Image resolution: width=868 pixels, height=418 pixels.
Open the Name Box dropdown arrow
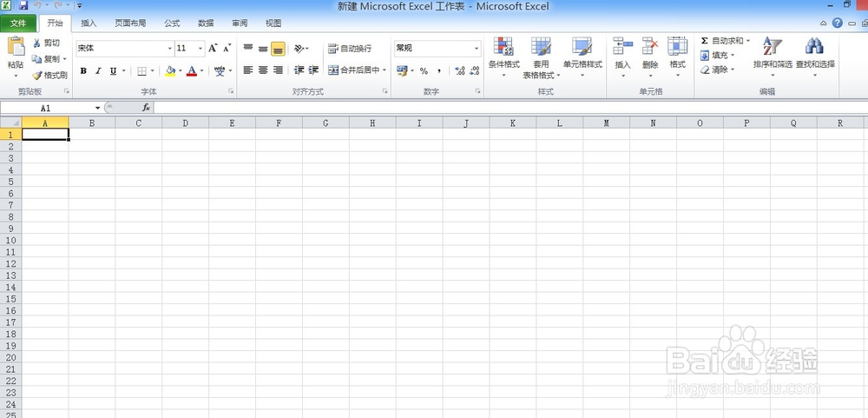point(98,108)
